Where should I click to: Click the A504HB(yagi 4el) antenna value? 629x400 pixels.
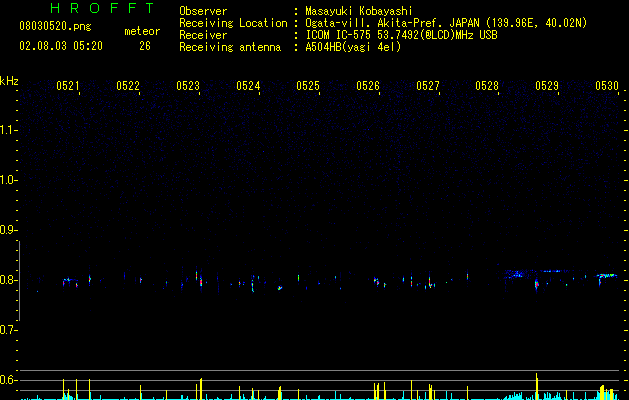pos(353,47)
